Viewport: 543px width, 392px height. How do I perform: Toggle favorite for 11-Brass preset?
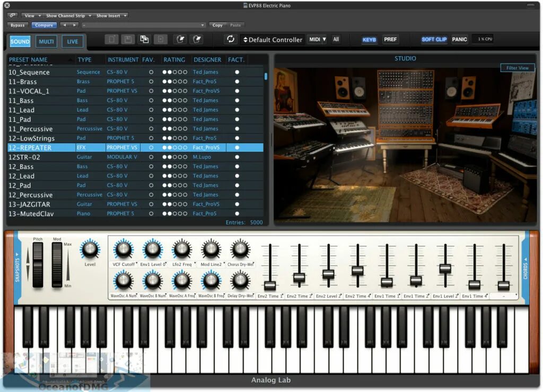coord(151,82)
